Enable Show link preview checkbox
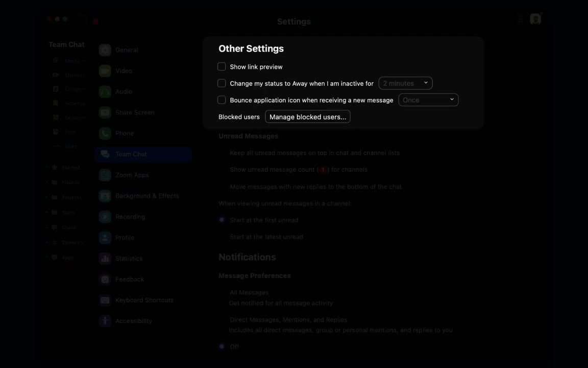The image size is (588, 368). (222, 66)
